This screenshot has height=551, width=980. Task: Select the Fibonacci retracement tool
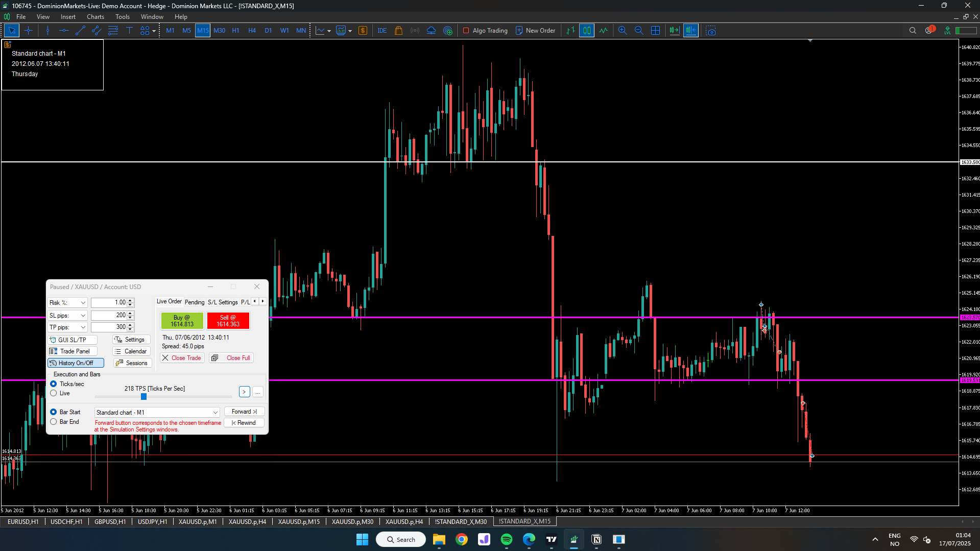(x=113, y=31)
